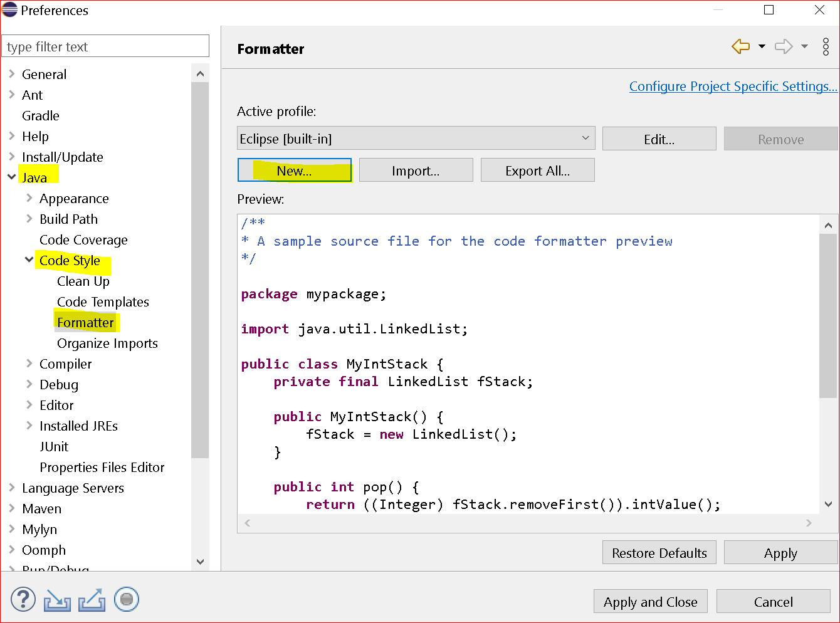Click the preview vertical scrollbar thumb
The height and width of the screenshot is (623, 840).
coord(828,316)
